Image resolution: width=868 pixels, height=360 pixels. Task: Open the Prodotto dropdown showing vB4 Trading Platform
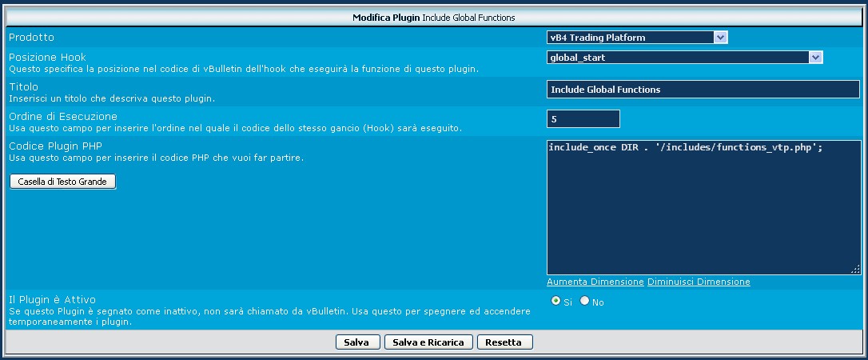click(637, 37)
